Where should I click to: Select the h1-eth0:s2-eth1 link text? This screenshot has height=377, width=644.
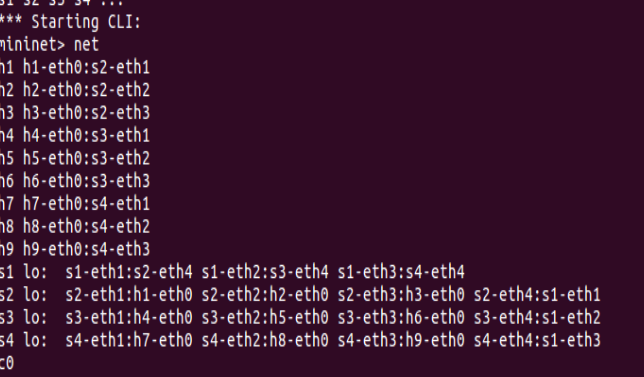click(x=87, y=67)
